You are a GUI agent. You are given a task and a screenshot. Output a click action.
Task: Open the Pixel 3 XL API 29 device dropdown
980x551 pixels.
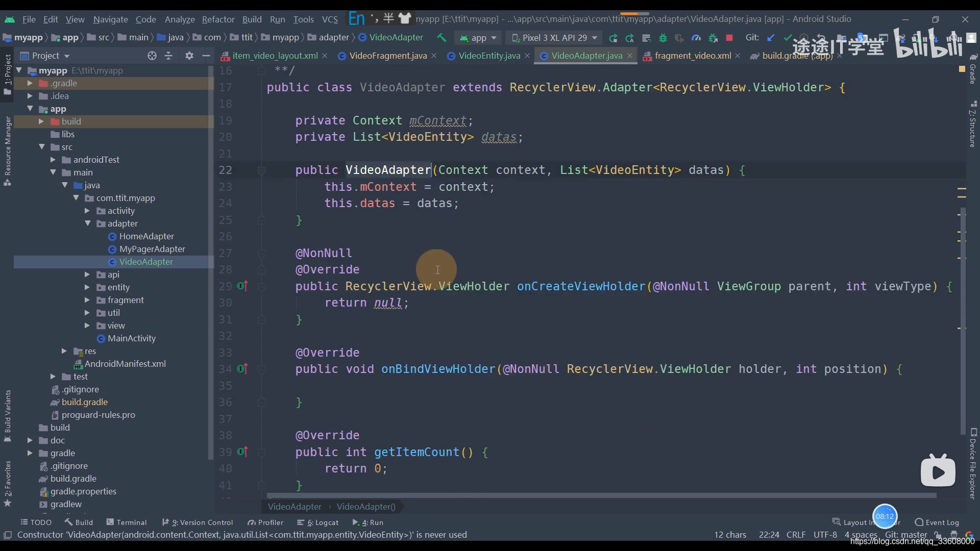(554, 38)
